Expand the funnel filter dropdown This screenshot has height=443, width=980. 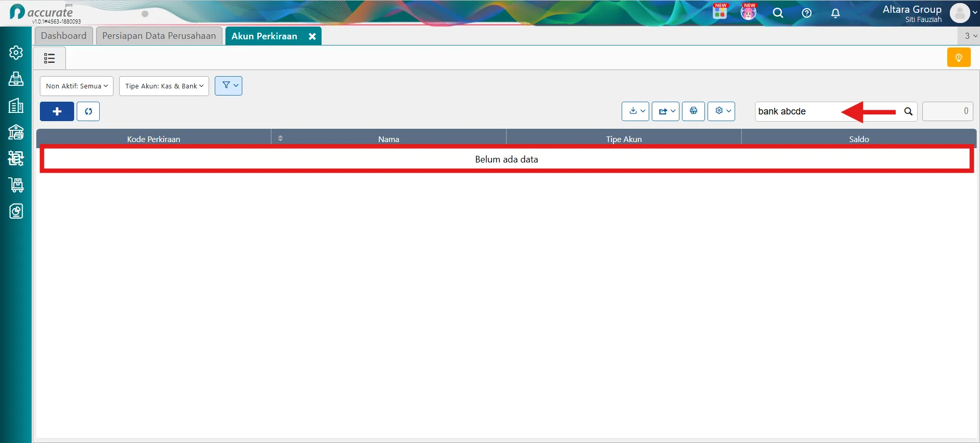229,86
